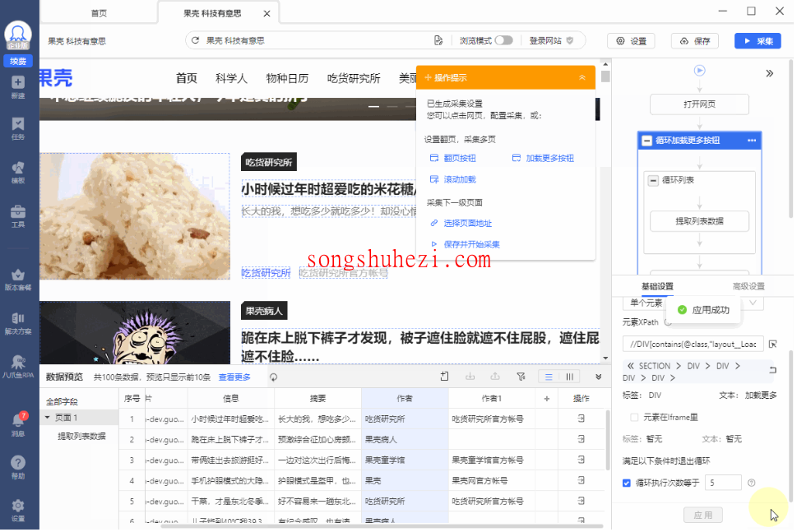
Task: Open the 设置 button in the top toolbar
Action: [632, 41]
